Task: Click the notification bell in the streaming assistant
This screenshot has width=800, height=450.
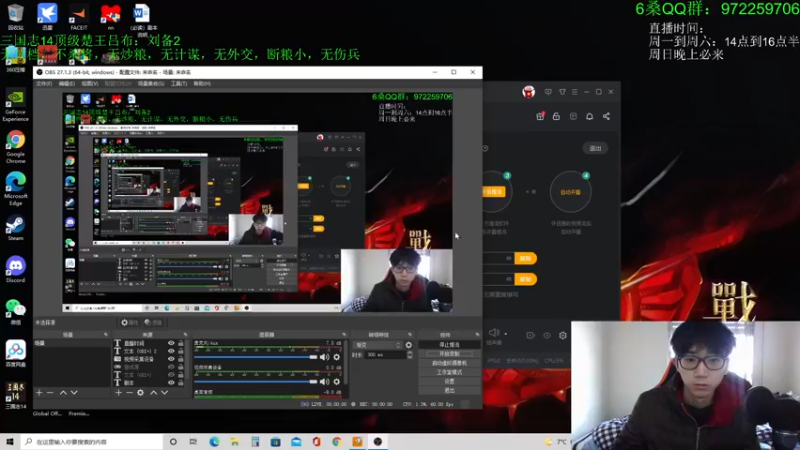Action: pos(589,116)
